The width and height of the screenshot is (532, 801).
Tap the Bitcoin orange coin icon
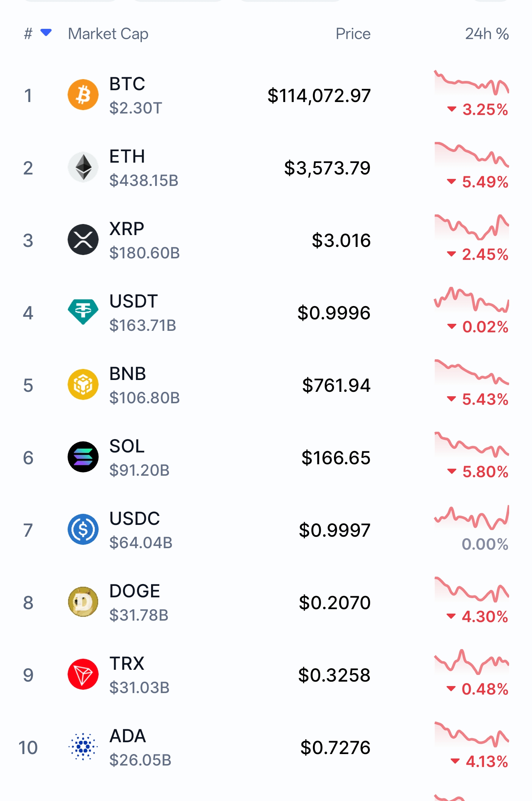click(83, 95)
